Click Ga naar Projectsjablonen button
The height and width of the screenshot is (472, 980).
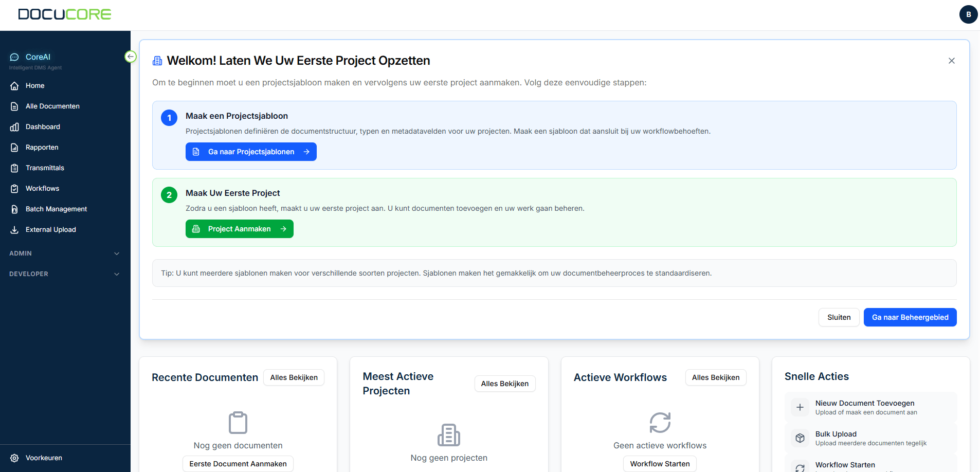(251, 152)
